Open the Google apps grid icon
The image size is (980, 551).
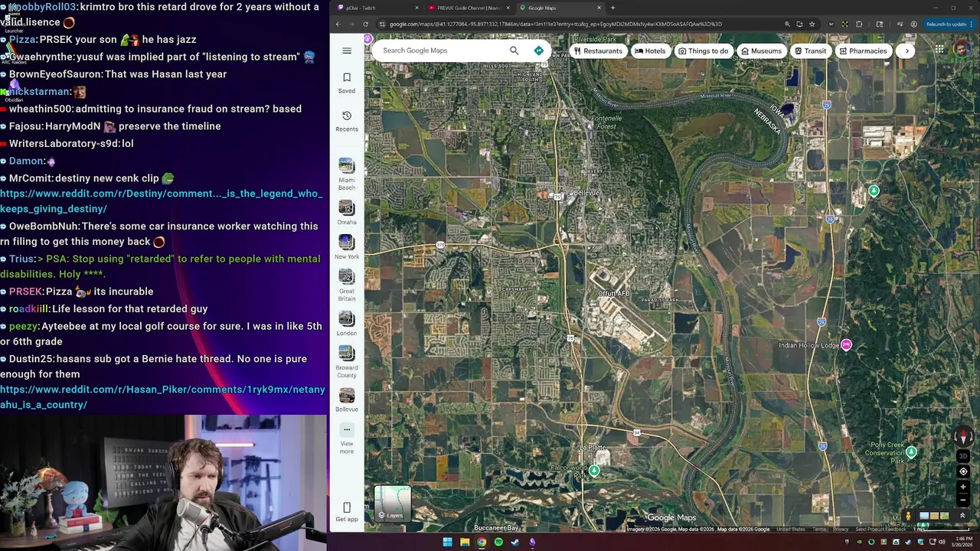[x=939, y=50]
